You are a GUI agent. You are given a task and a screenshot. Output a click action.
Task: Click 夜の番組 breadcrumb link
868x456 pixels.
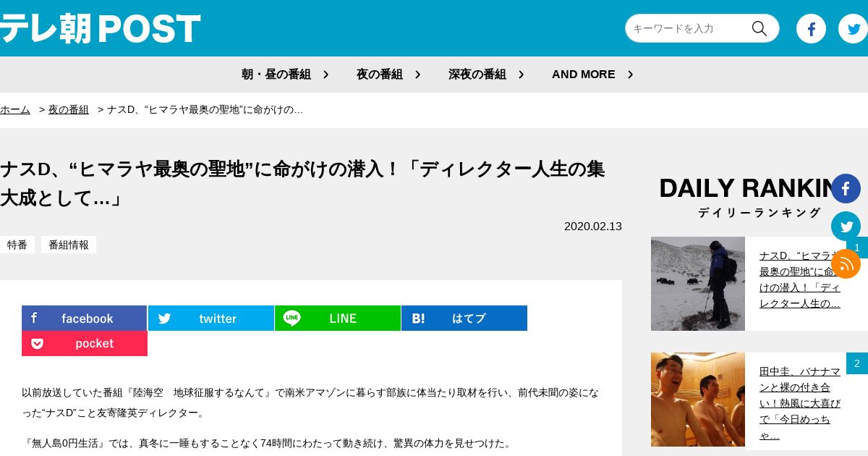pyautogui.click(x=69, y=110)
